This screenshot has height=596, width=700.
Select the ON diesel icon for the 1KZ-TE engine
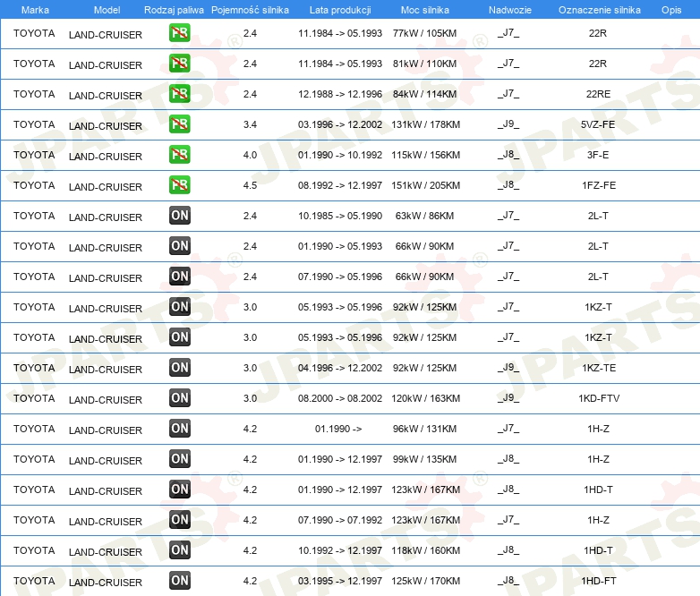[180, 368]
